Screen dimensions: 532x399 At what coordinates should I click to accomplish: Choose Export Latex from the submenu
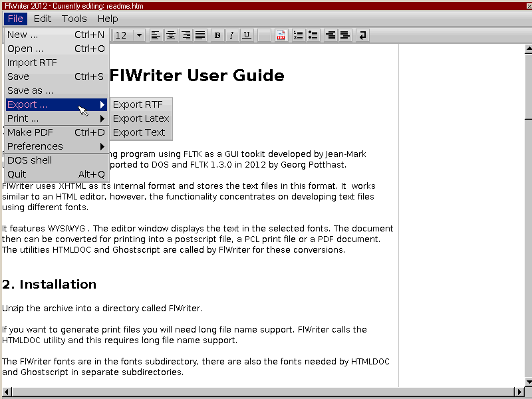coord(141,118)
